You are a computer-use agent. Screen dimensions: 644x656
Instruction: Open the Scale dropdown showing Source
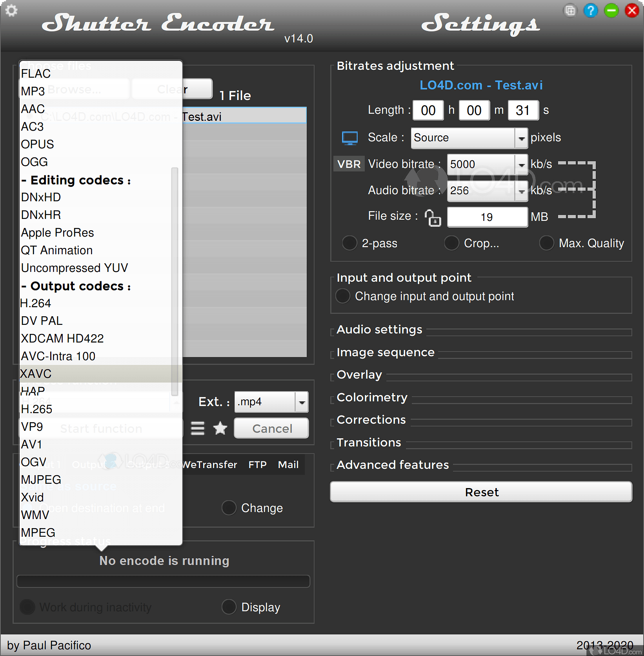[x=469, y=138]
